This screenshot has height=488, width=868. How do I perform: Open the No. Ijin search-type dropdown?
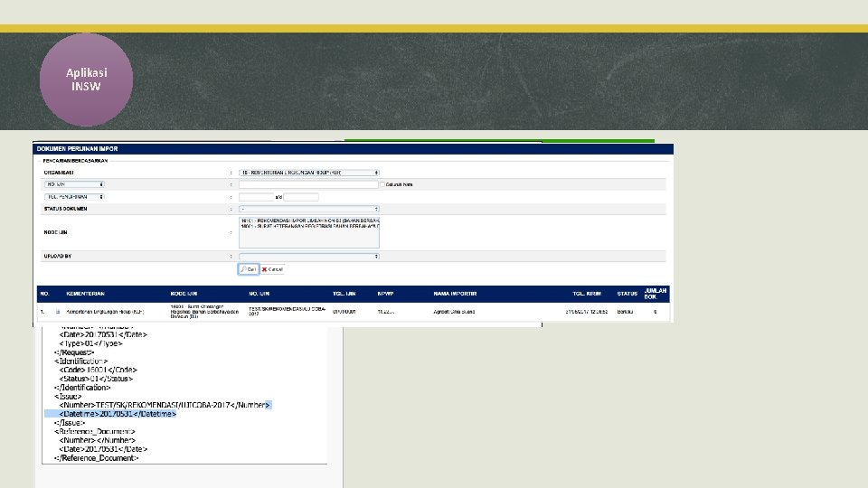[x=74, y=184]
